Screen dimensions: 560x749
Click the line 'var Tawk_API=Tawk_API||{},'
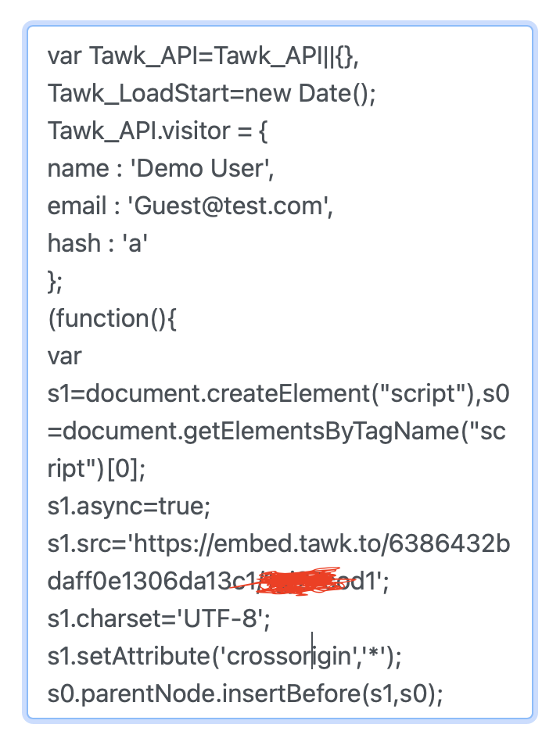click(203, 56)
